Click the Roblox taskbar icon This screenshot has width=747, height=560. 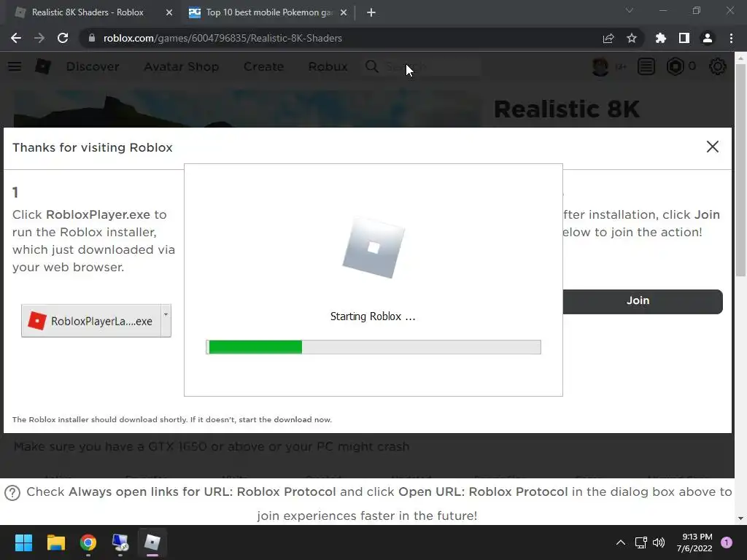click(x=152, y=542)
